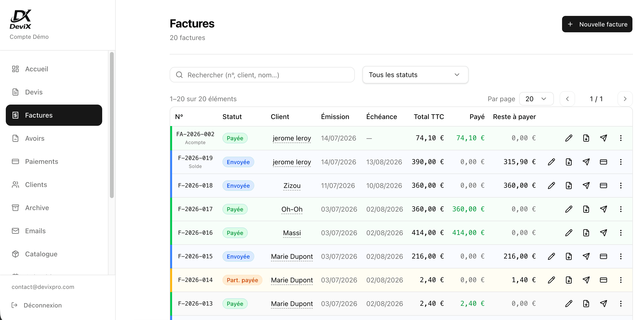644x320 pixels.
Task: Click the Statut column header
Action: coord(232,117)
